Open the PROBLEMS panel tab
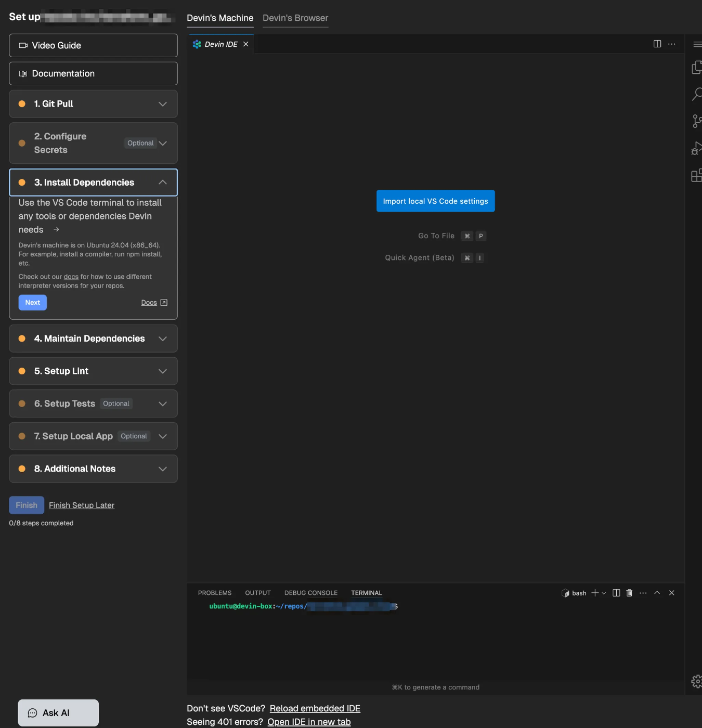 point(215,593)
